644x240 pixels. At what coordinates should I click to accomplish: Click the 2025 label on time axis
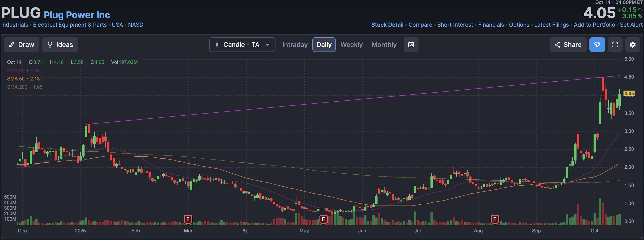click(x=80, y=231)
